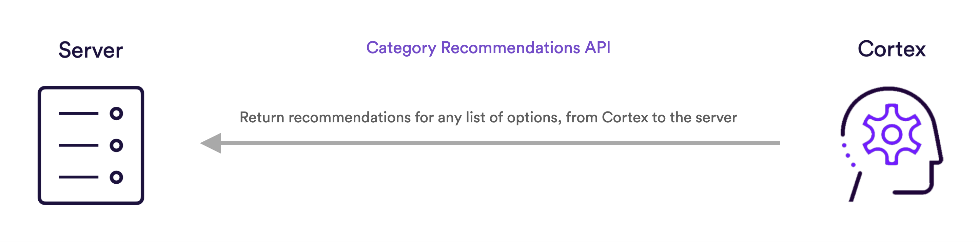Click the Server heading label
Viewport: 980px width, 242px height.
click(91, 50)
